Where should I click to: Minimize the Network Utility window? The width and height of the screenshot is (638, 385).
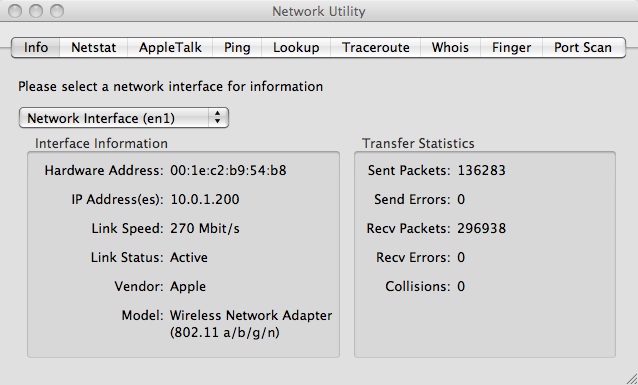36,11
